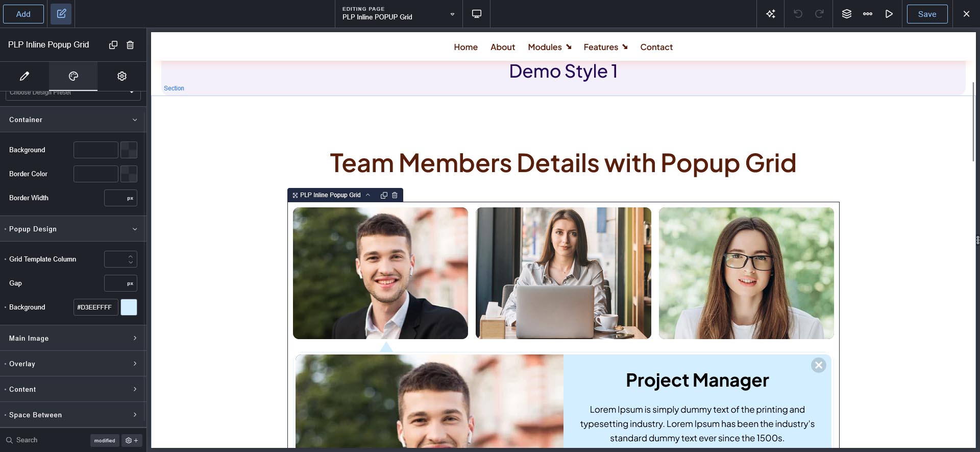Save the page

click(x=927, y=14)
